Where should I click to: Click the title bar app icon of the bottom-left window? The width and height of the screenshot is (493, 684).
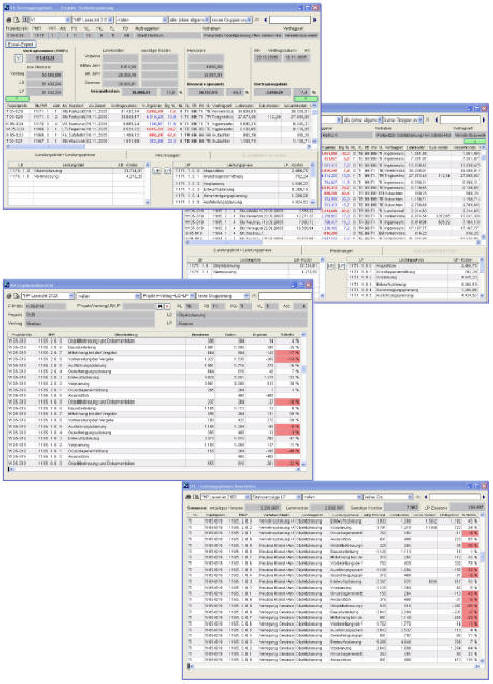pos(7,284)
